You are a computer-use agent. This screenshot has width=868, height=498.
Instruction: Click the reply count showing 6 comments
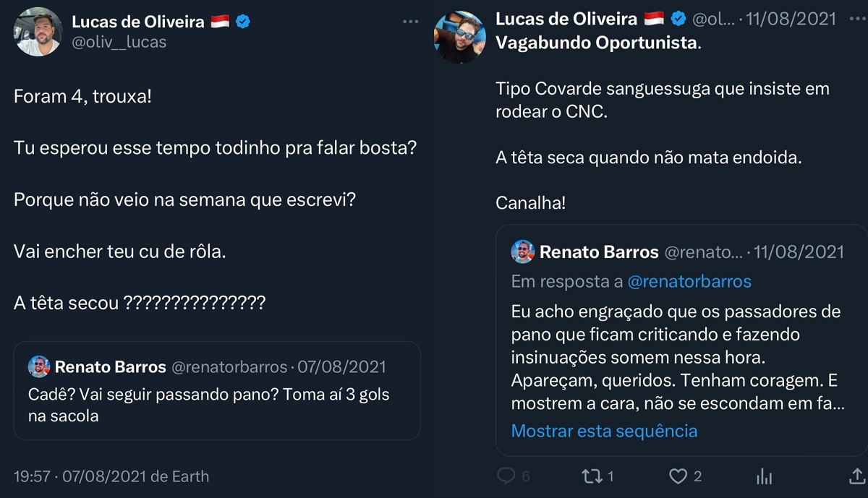514,476
